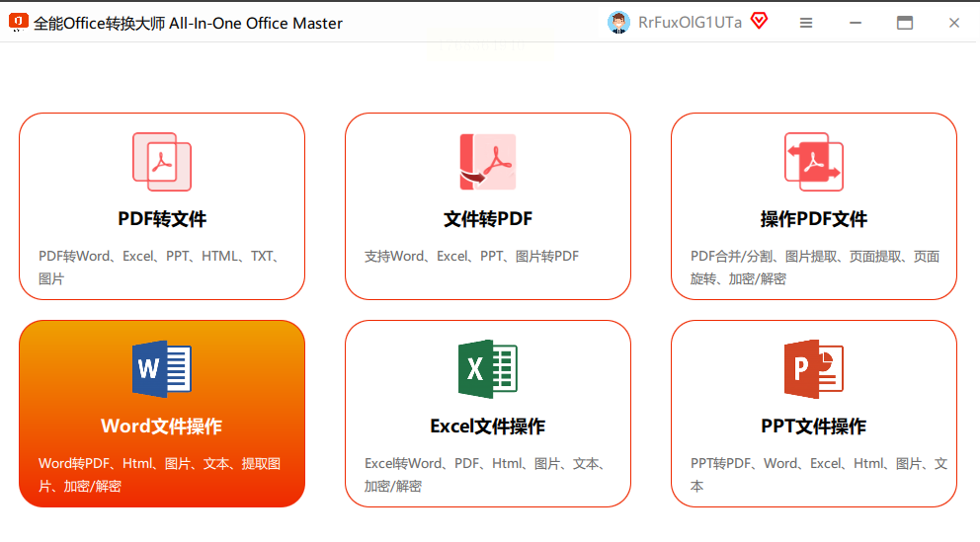
Task: Click the title "全能Office转换大师 All-In-One Office Master"
Action: point(188,23)
